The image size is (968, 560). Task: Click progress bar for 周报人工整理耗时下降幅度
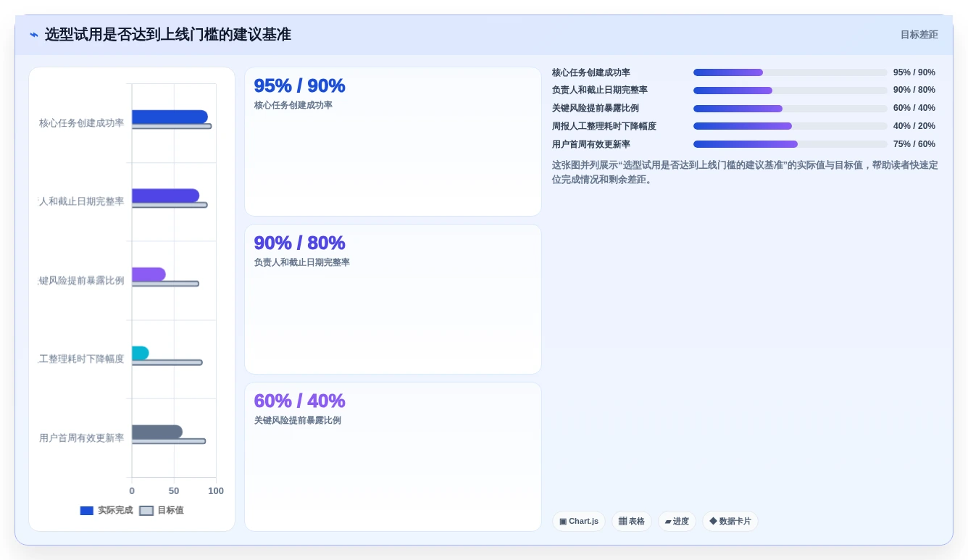pos(790,126)
